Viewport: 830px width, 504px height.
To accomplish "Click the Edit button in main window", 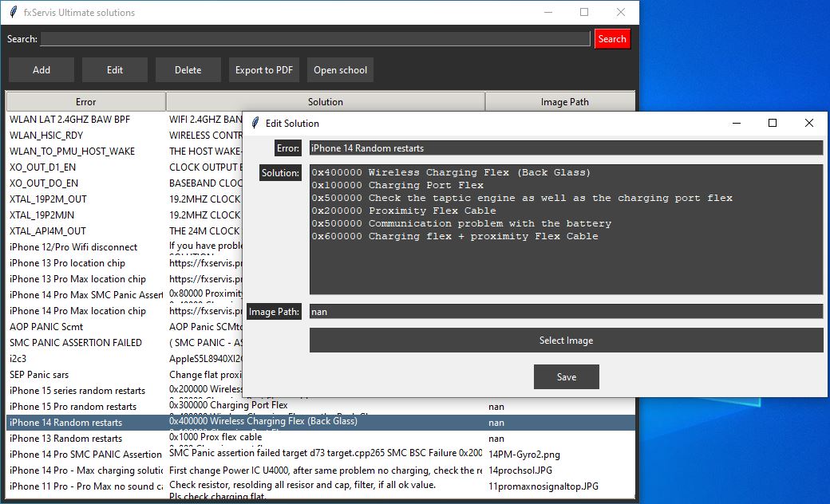I will click(x=114, y=70).
